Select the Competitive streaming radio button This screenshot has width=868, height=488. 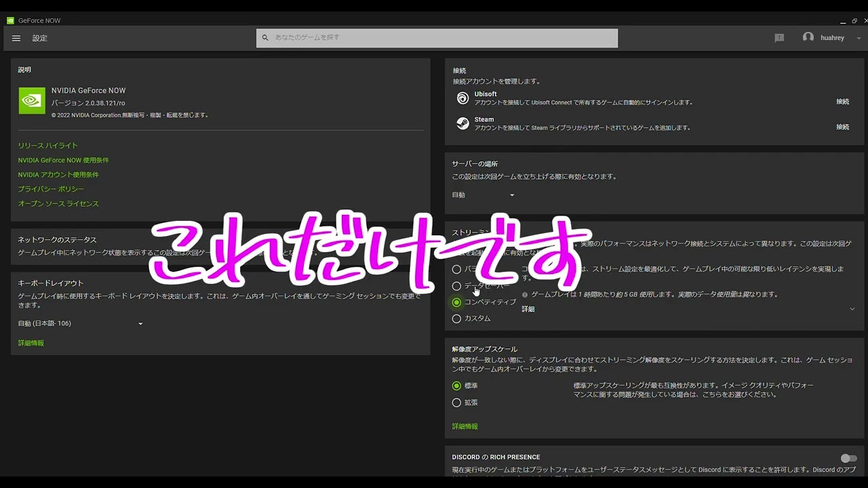tap(456, 302)
